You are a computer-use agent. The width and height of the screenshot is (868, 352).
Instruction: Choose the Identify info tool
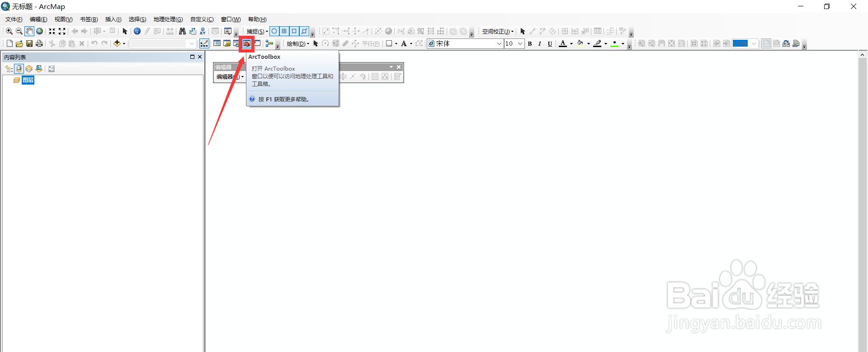click(x=137, y=31)
